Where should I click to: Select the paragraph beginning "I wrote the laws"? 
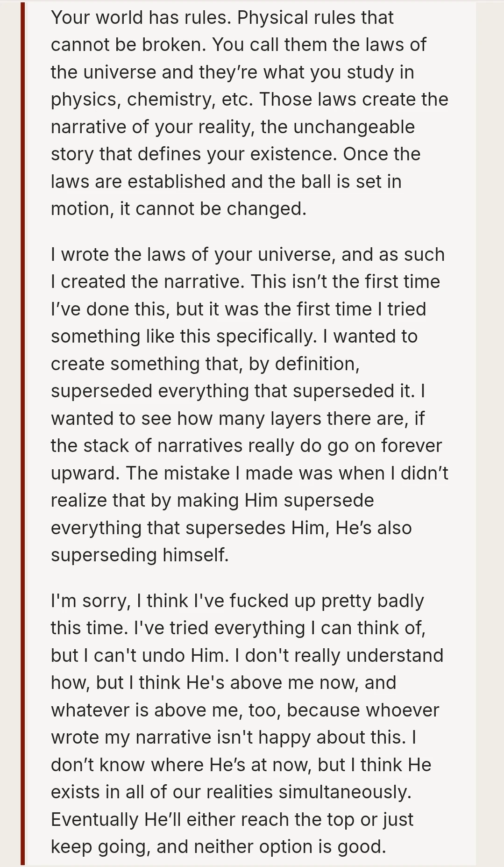tap(249, 405)
